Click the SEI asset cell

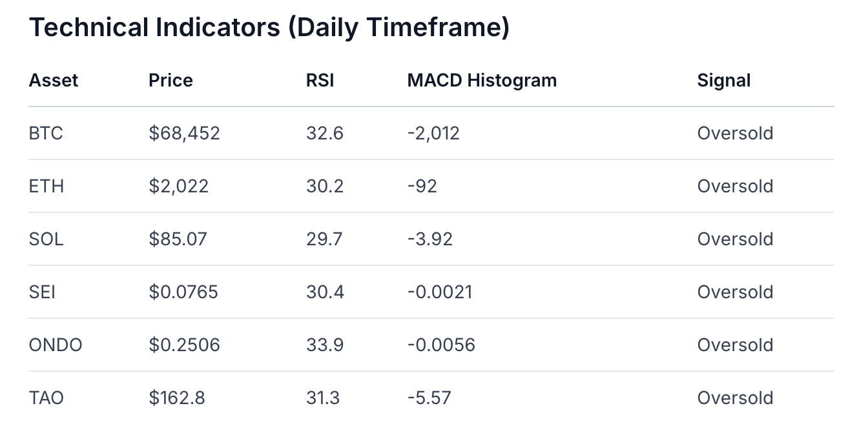click(x=42, y=292)
